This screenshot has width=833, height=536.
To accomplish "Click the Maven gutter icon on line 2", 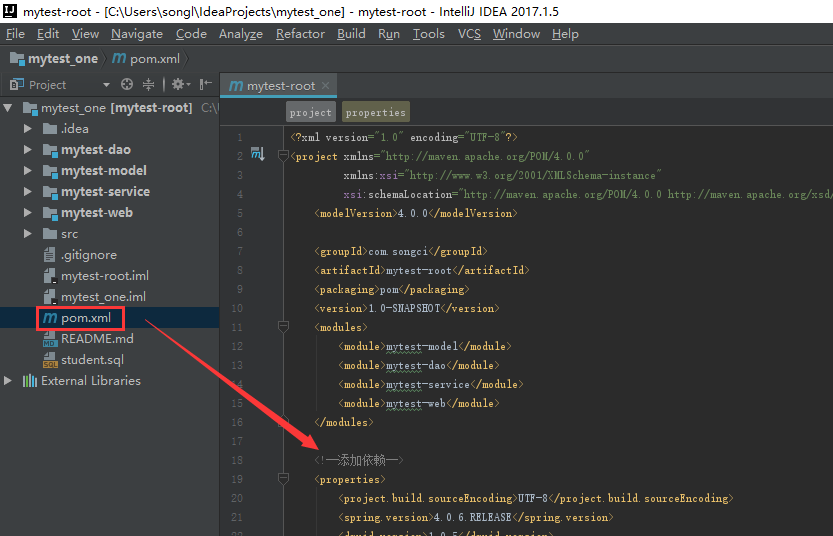I will click(258, 155).
